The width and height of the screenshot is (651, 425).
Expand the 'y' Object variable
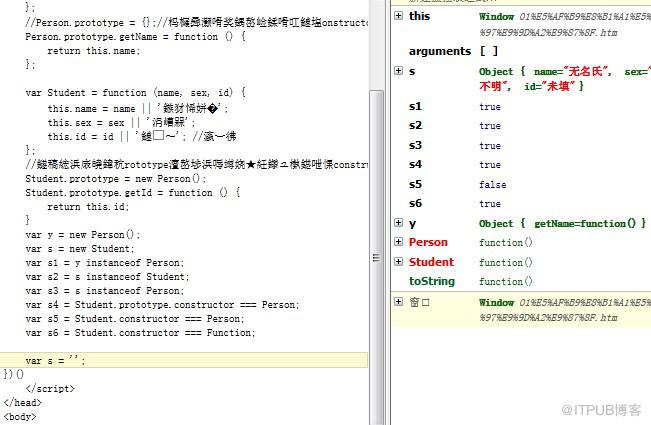pos(399,223)
